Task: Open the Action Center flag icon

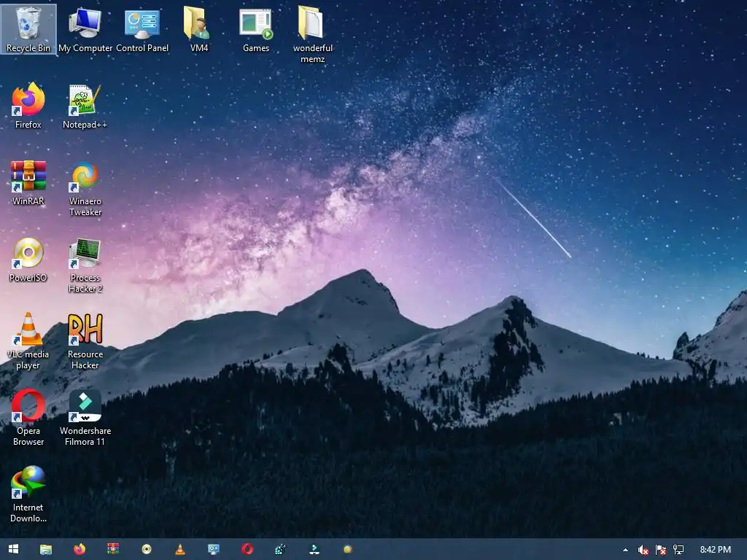Action: (x=661, y=550)
